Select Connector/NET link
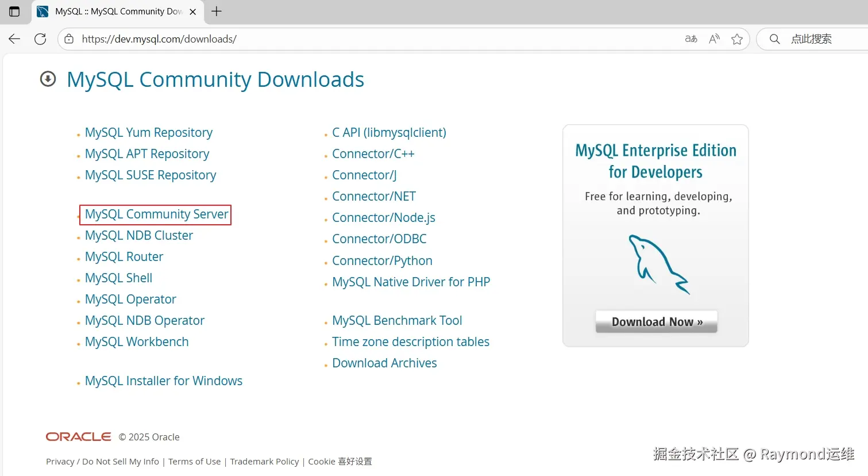 [x=374, y=196]
